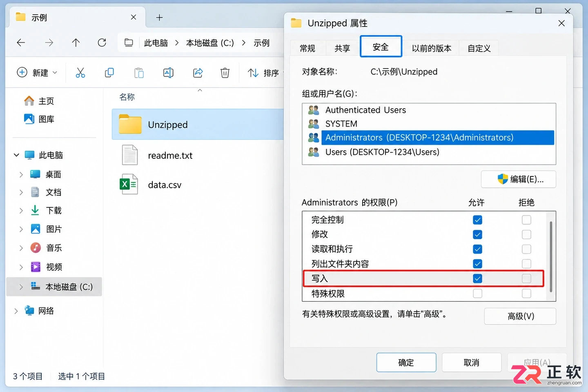Switch to the 共享 tab
The height and width of the screenshot is (392, 588).
[342, 48]
